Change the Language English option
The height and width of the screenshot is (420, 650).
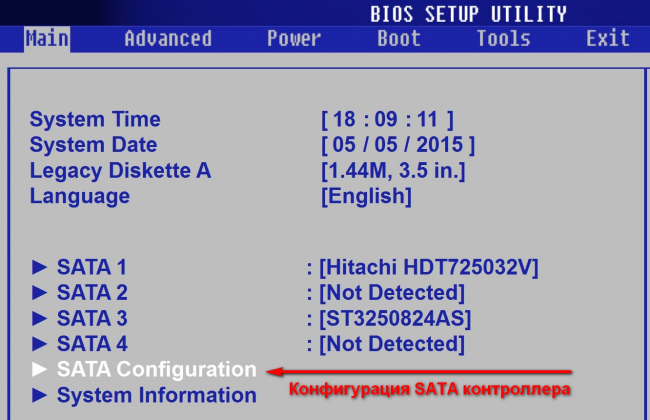(365, 196)
